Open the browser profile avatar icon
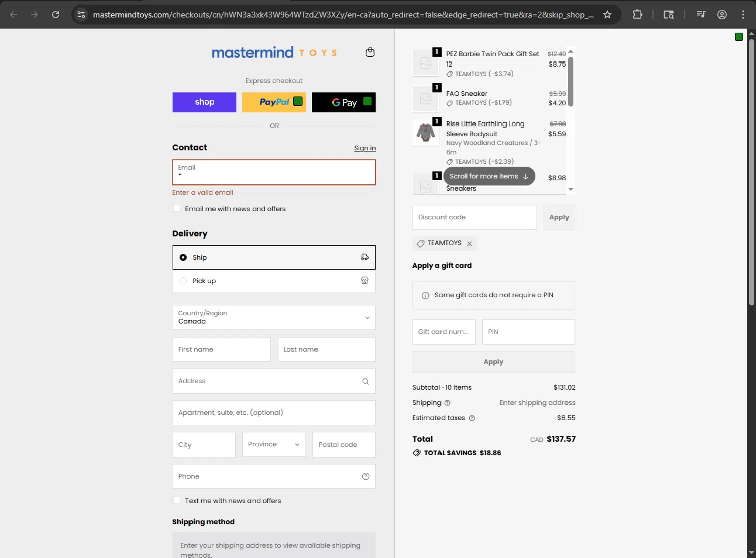This screenshot has width=756, height=558. pyautogui.click(x=722, y=14)
